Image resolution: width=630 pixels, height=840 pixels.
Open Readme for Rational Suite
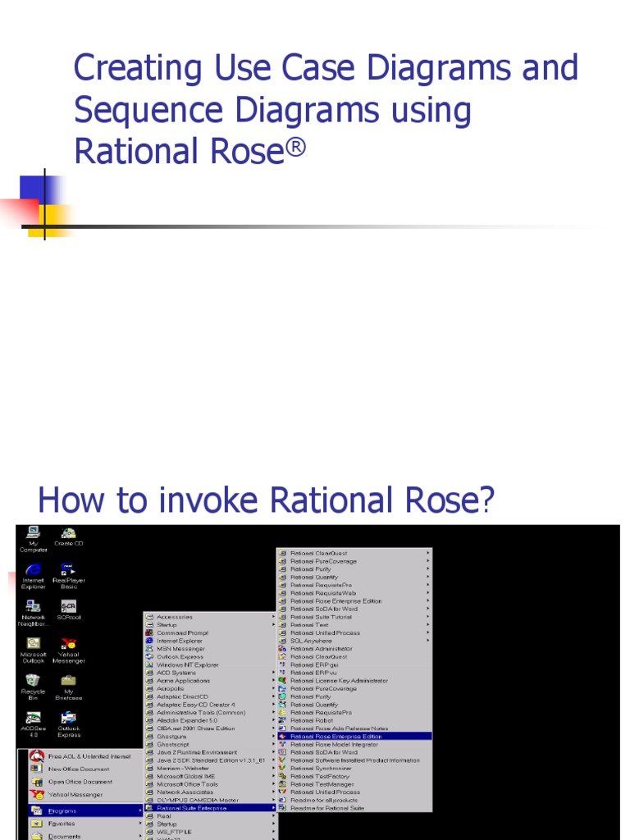pyautogui.click(x=354, y=808)
